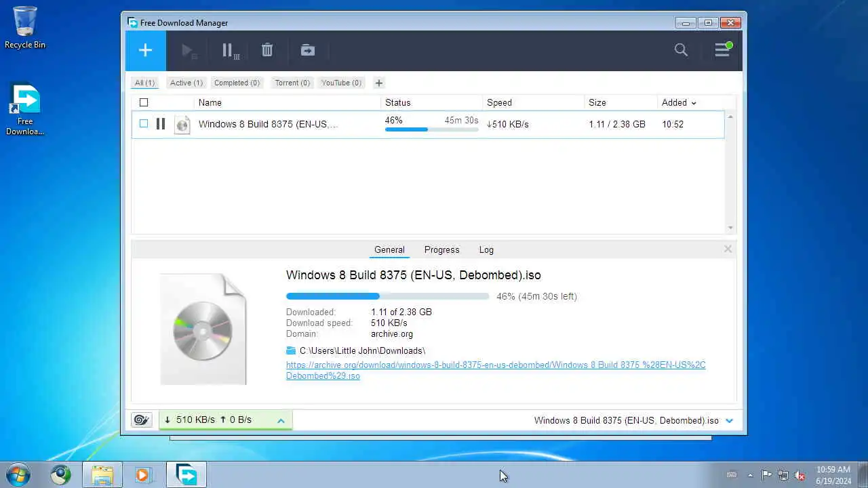
Task: Open the Windows Start menu
Action: coord(18,474)
